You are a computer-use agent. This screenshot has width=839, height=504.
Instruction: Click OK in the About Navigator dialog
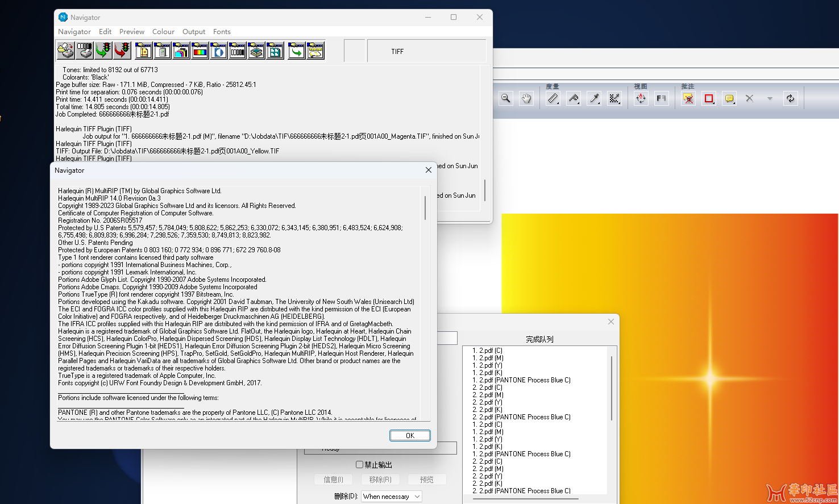410,435
